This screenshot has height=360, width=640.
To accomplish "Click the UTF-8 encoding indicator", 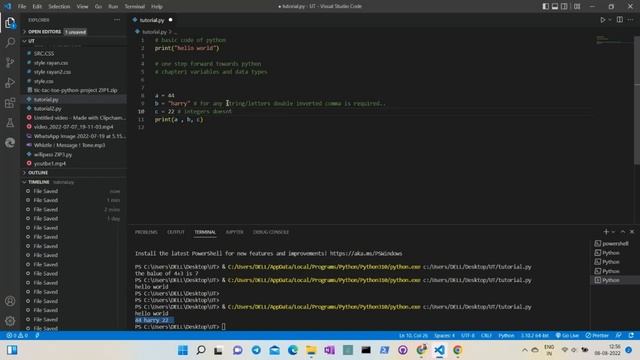I will click(468, 336).
